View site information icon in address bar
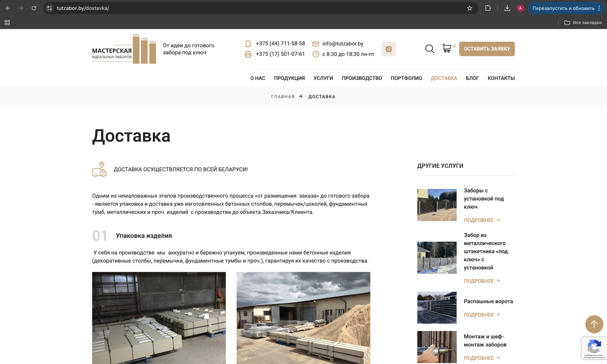Viewport: 607px width, 364px height. point(49,8)
